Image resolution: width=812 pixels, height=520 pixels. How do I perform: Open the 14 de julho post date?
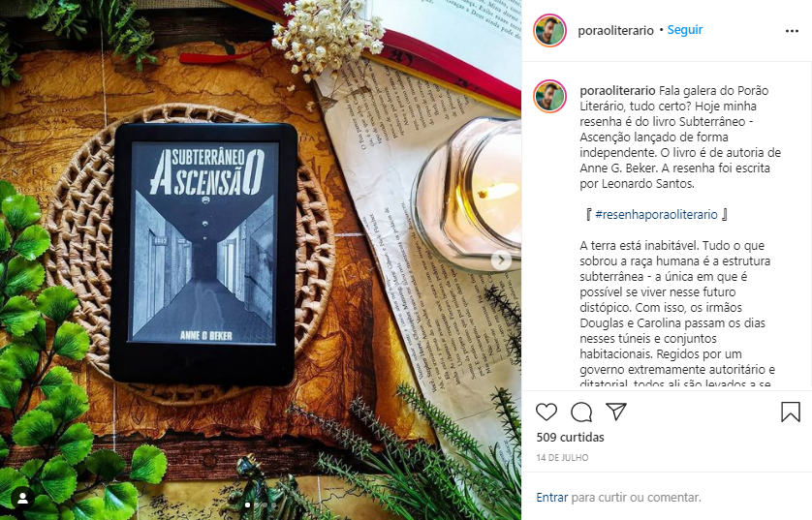(x=562, y=457)
